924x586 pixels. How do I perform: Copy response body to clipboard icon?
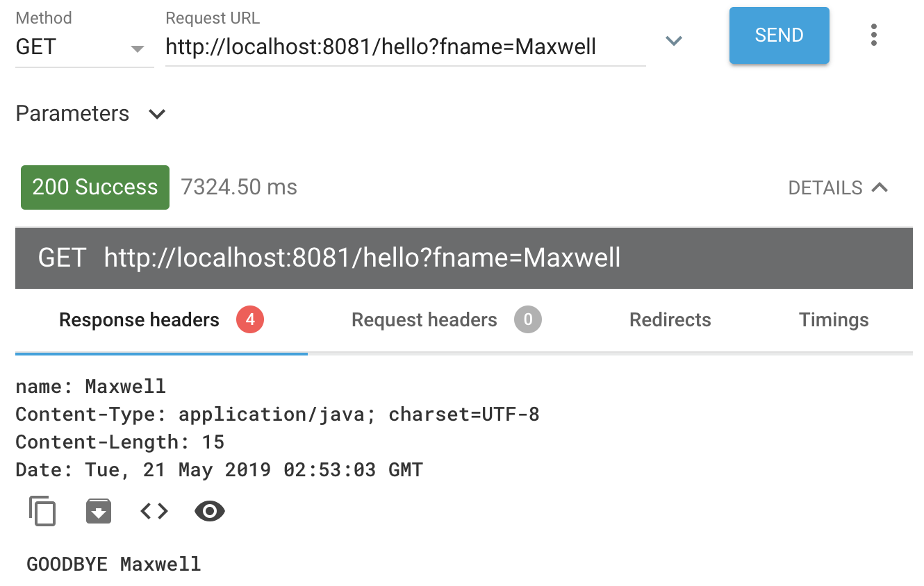(42, 512)
